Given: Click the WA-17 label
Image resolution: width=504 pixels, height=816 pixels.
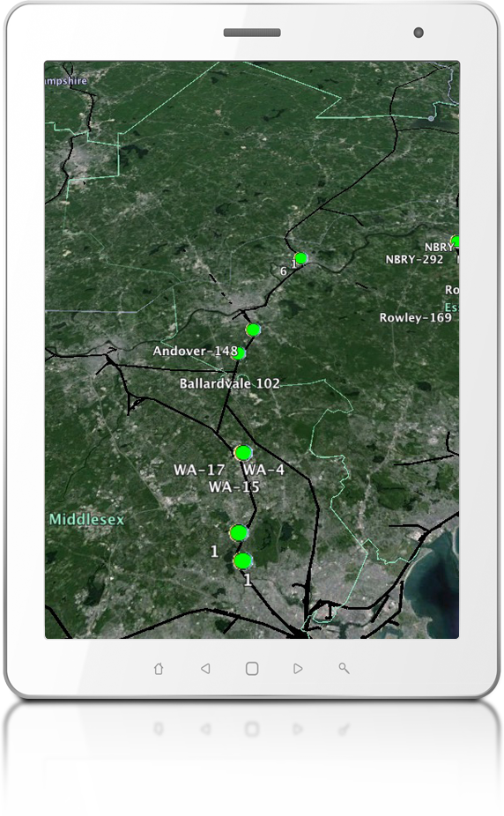Looking at the screenshot, I should coord(199,470).
